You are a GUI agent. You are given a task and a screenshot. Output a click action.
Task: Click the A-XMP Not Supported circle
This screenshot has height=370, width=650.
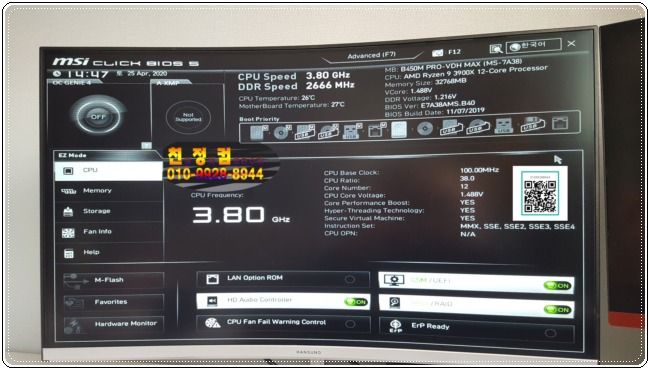point(188,117)
